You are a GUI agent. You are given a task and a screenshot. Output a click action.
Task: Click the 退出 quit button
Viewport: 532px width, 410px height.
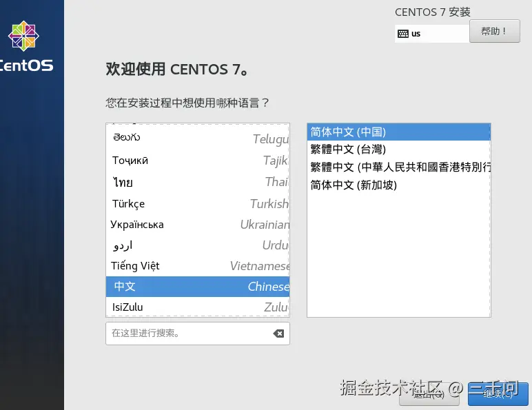(429, 395)
